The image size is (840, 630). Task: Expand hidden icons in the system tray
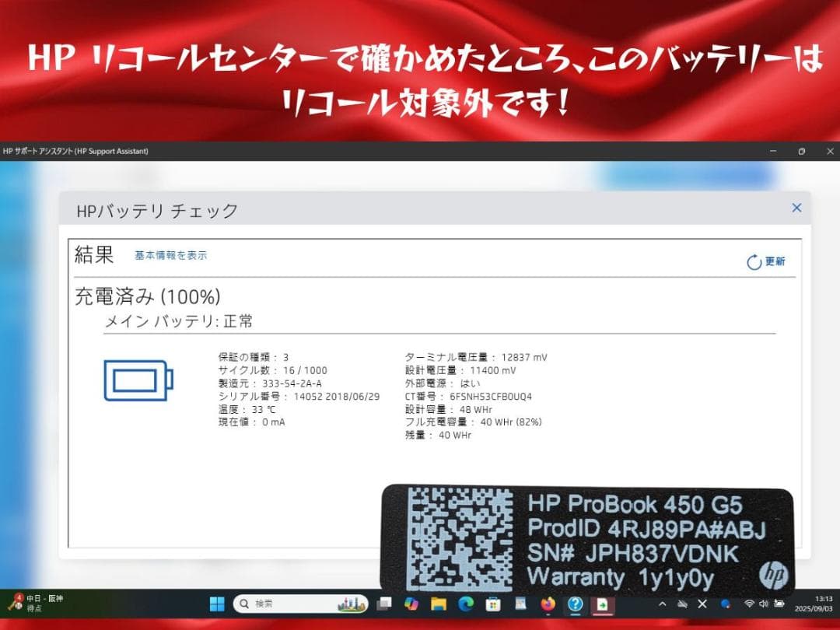[x=663, y=603]
